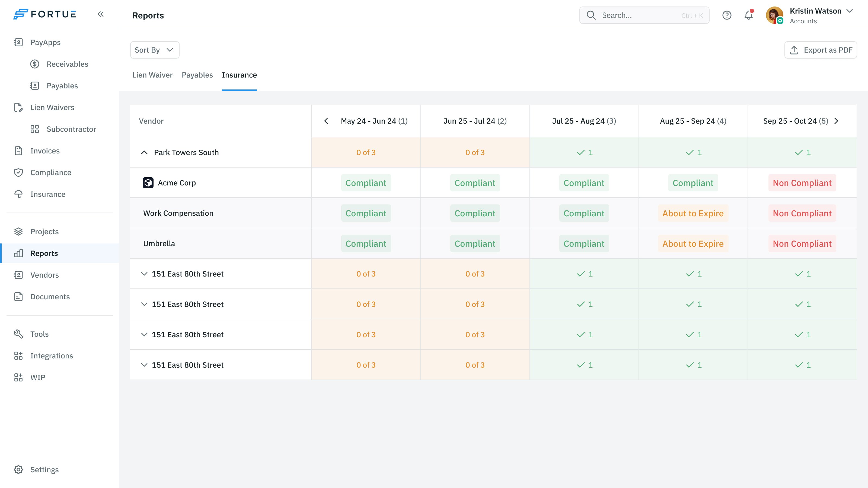This screenshot has height=488, width=868.
Task: Click Work Compensation About to Expire badge
Action: [693, 213]
